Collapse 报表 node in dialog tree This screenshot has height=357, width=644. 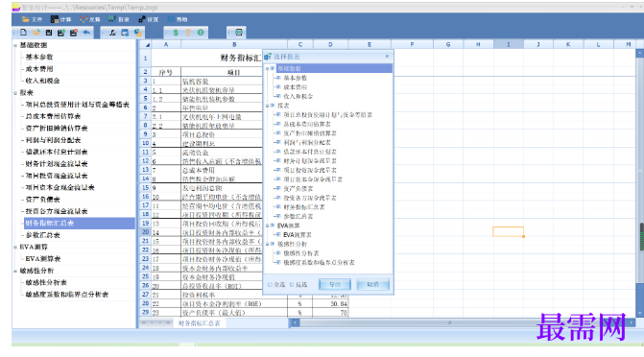point(267,106)
